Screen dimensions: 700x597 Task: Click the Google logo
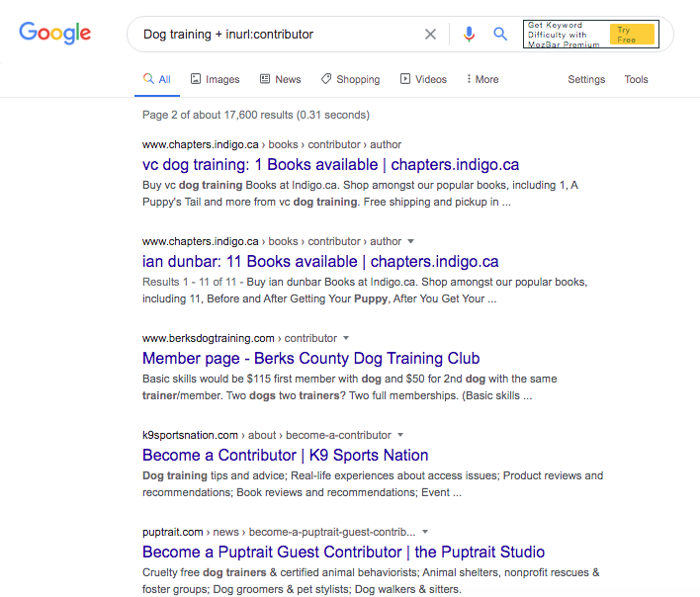(x=55, y=34)
